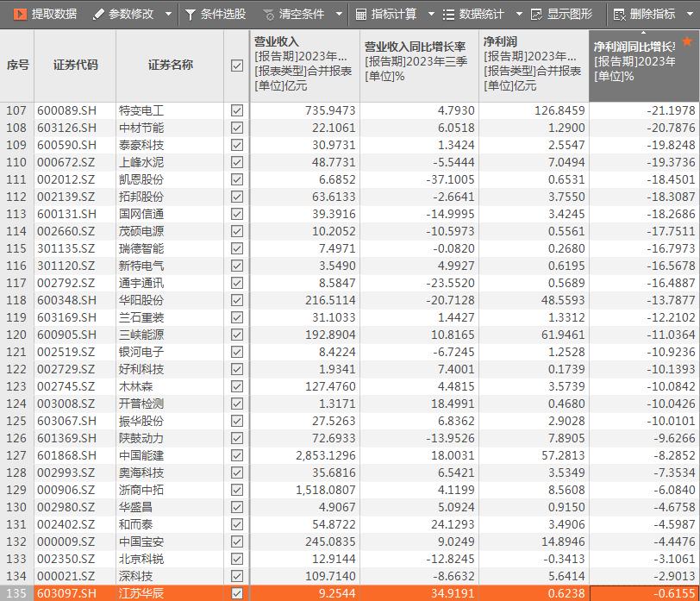Open the 指标计算 dropdown arrow
This screenshot has height=601, width=700.
[x=431, y=15]
